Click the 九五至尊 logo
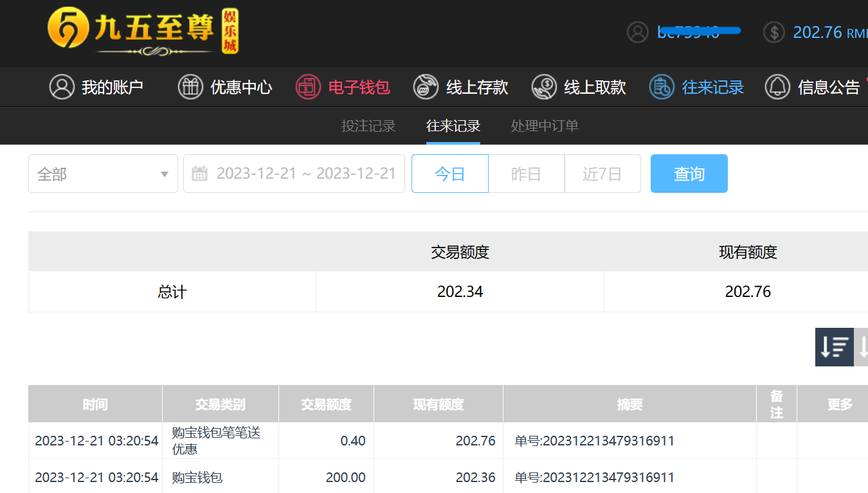 pyautogui.click(x=143, y=32)
